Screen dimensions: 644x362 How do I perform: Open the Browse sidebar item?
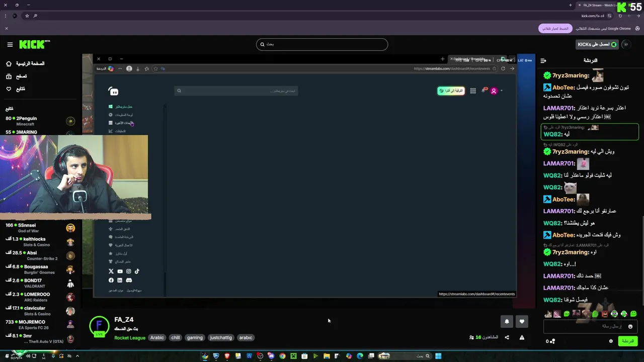click(17, 76)
